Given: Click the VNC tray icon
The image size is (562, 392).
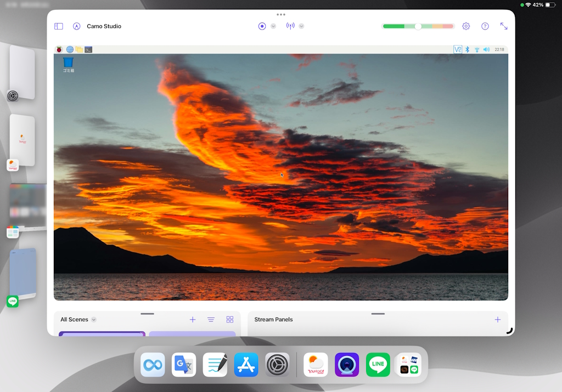Looking at the screenshot, I should (458, 49).
